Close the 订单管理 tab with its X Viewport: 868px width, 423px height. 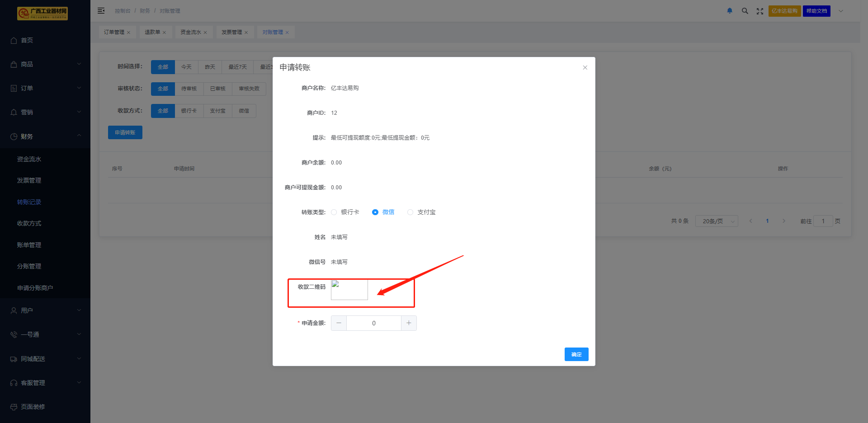coord(129,33)
